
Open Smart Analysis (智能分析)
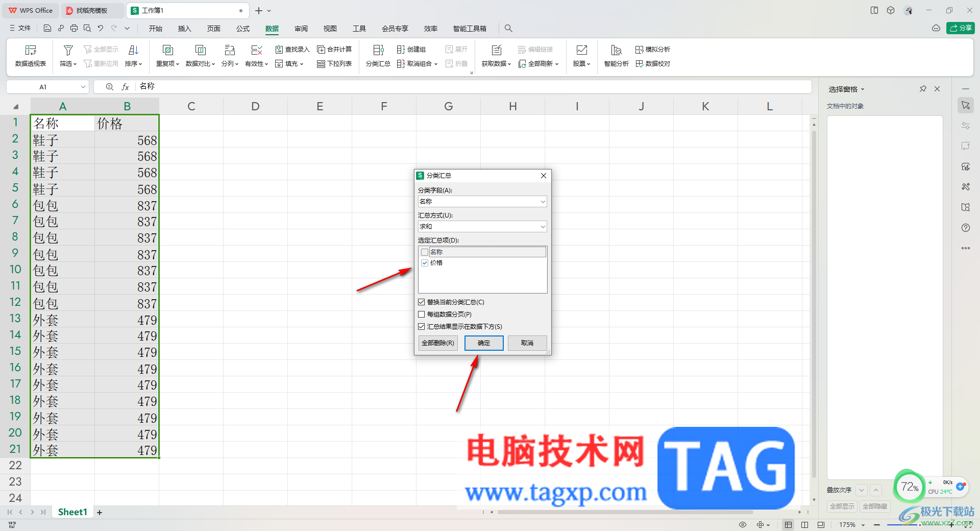click(616, 56)
